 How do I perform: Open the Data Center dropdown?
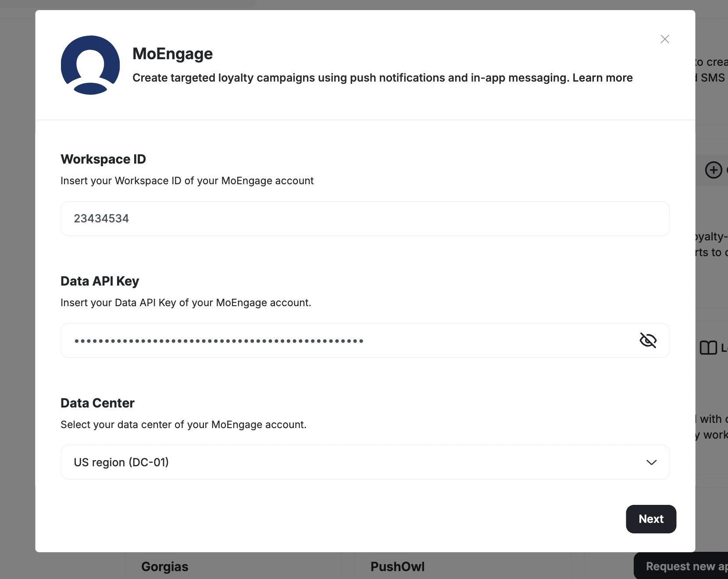(365, 462)
